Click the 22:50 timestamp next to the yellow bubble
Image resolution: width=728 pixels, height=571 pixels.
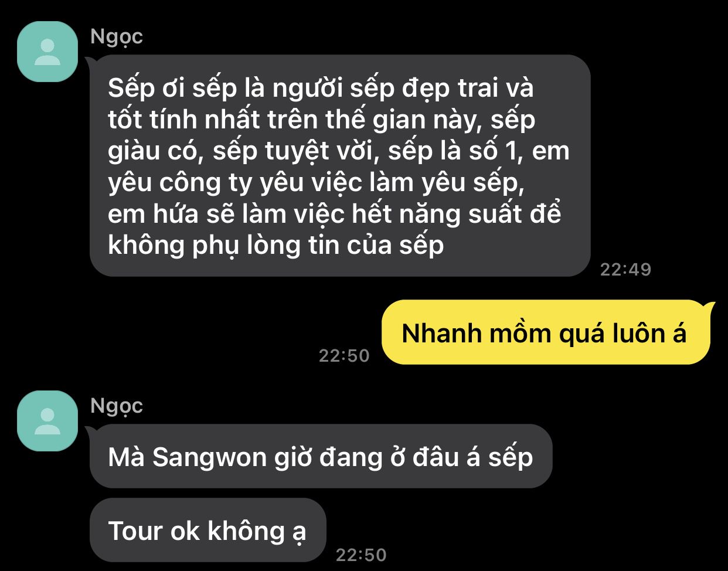(x=344, y=355)
